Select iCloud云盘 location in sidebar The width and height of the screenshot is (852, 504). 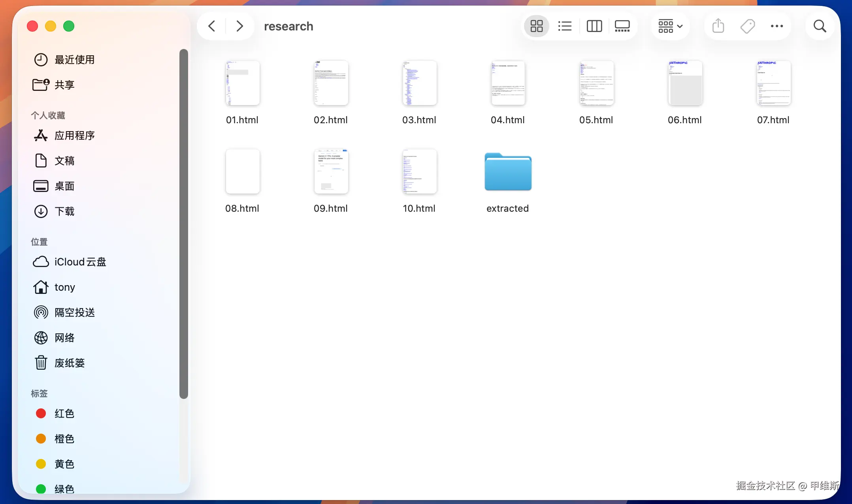[80, 262]
